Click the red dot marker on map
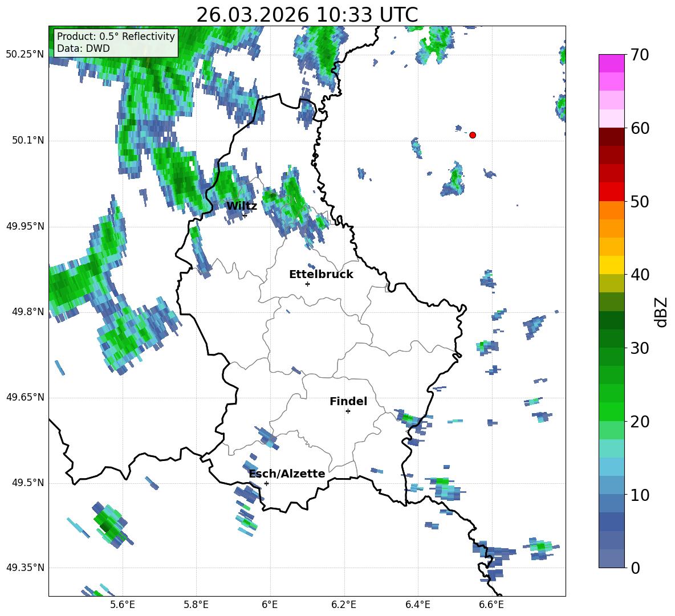Screen dimensions: 675x616 coord(473,135)
